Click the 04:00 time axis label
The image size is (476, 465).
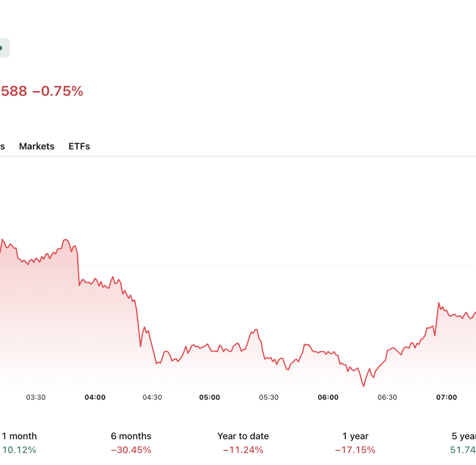click(x=95, y=397)
